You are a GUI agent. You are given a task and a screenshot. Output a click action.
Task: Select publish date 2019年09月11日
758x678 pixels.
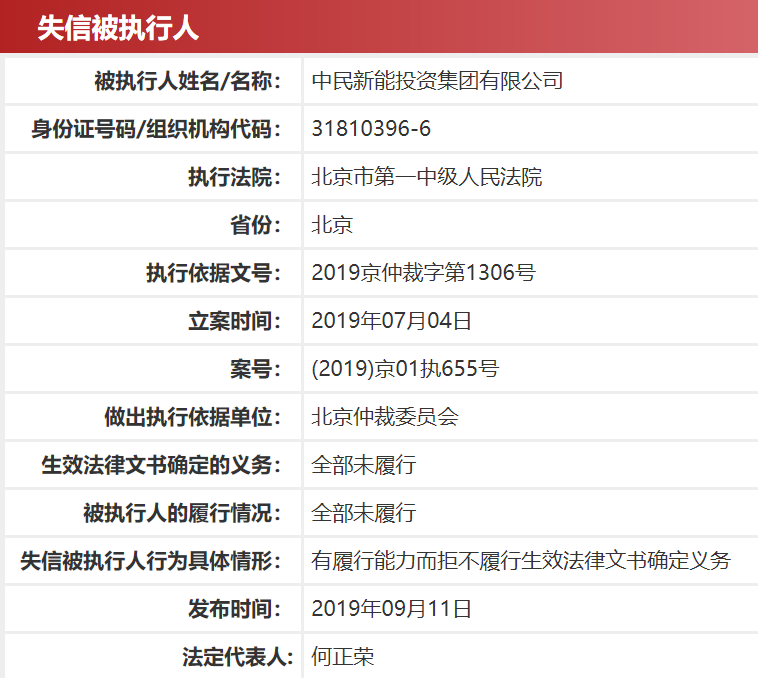tap(391, 609)
